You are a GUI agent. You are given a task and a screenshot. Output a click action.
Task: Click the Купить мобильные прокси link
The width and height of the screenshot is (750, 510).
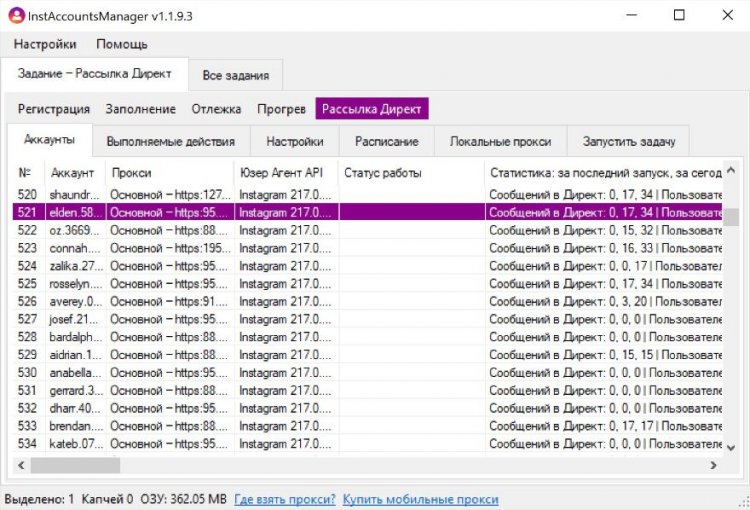tap(420, 499)
